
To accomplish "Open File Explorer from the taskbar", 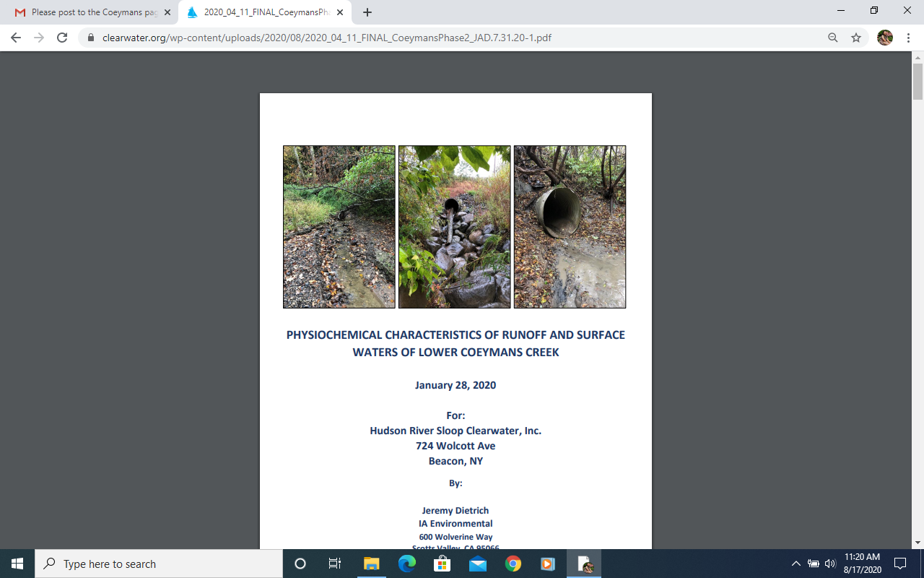I will [x=372, y=564].
